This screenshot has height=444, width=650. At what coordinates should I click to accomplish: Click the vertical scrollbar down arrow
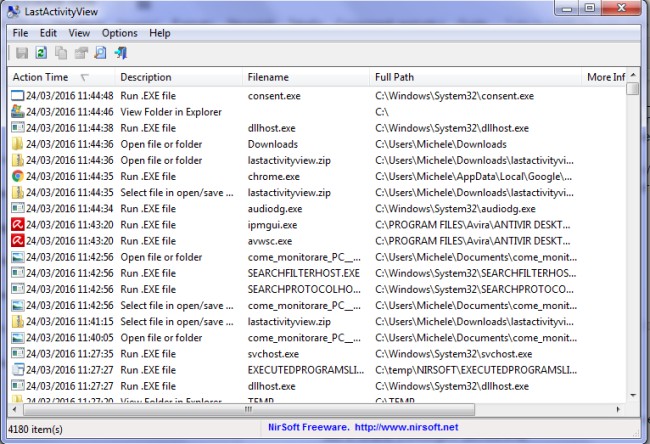pos(633,395)
